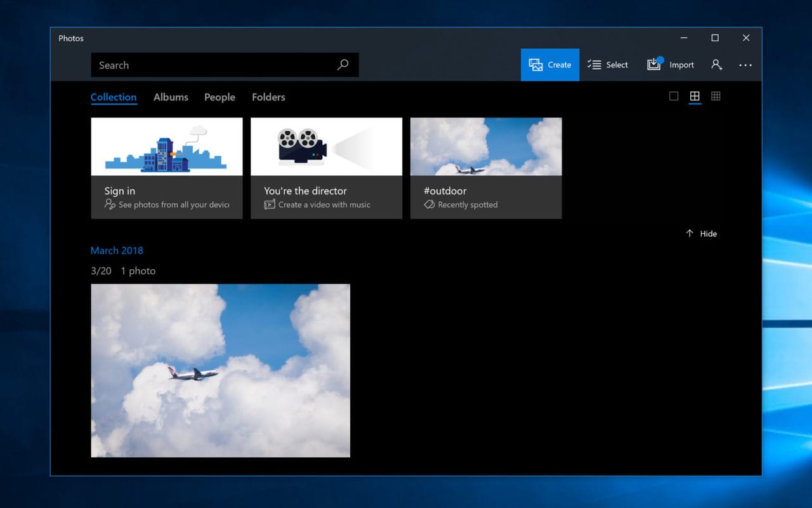Open the You're the director card

pyautogui.click(x=326, y=168)
